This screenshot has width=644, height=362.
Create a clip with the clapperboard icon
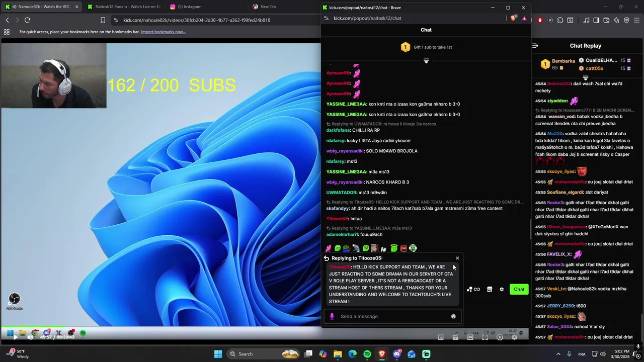click(x=455, y=337)
